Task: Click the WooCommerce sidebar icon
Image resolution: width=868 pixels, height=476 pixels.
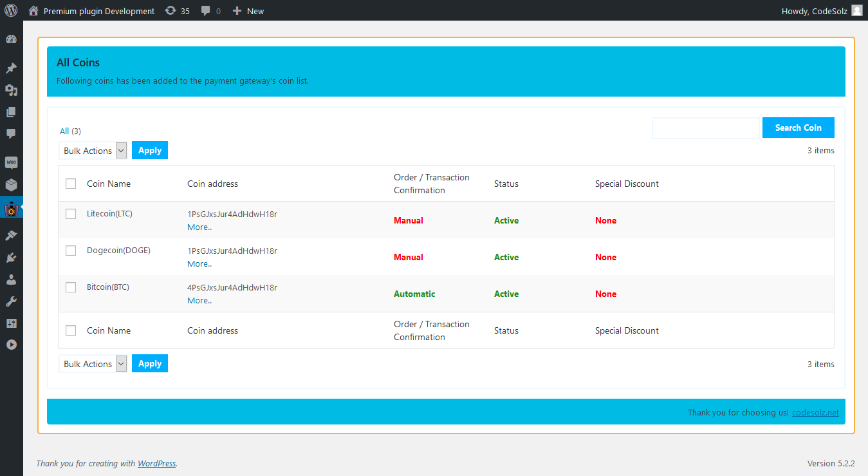Action: click(x=11, y=163)
